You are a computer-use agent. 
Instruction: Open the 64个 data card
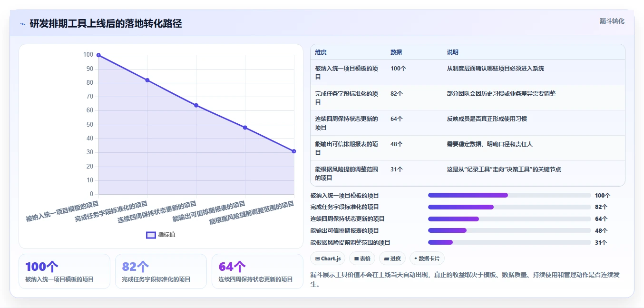coord(257,271)
